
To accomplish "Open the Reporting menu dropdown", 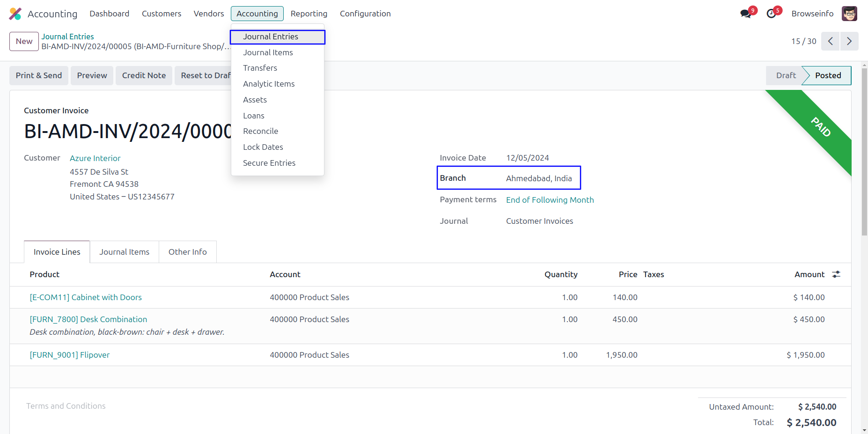I will click(309, 14).
